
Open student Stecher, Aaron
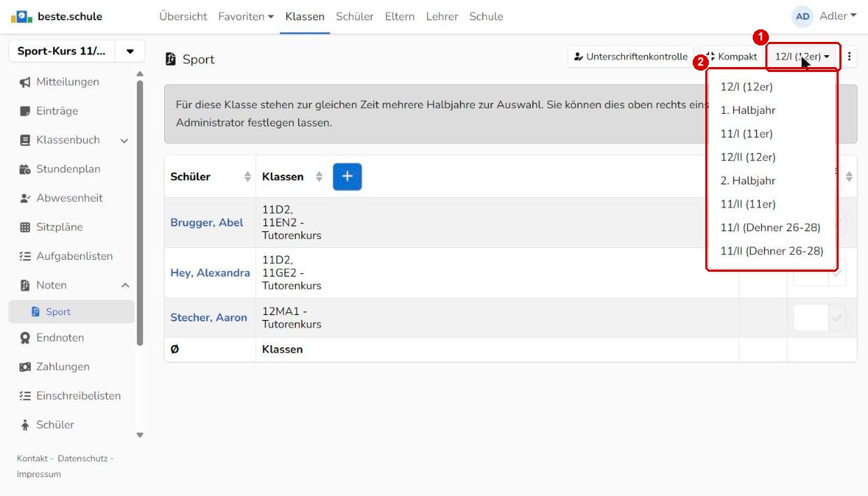tap(209, 318)
